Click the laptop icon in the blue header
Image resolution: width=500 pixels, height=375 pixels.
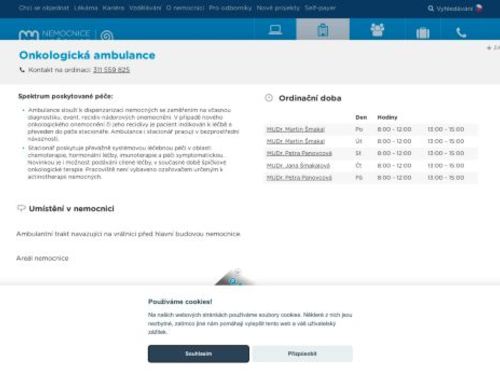point(275,30)
